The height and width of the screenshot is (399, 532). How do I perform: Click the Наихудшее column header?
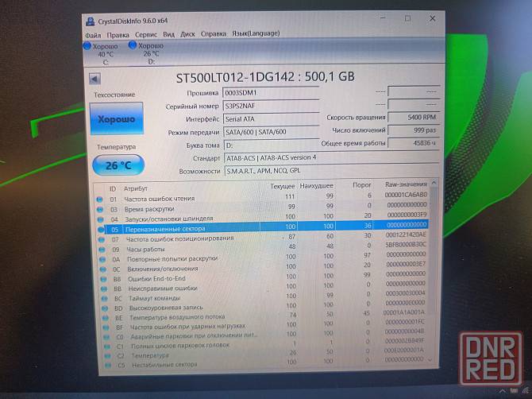(x=316, y=186)
